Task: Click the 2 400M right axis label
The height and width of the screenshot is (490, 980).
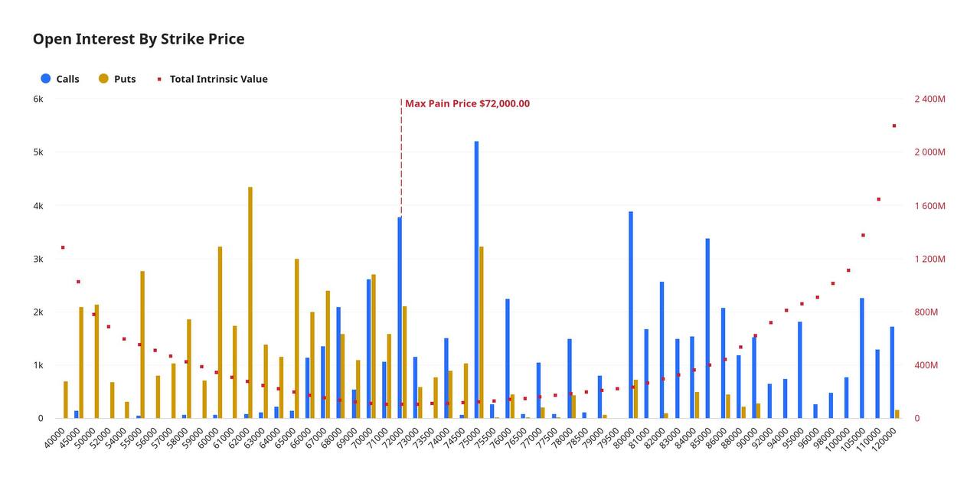Action: click(x=929, y=100)
